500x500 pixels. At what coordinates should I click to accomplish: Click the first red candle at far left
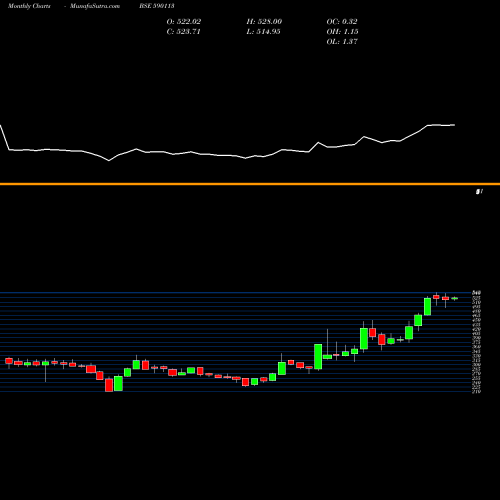coord(9,361)
